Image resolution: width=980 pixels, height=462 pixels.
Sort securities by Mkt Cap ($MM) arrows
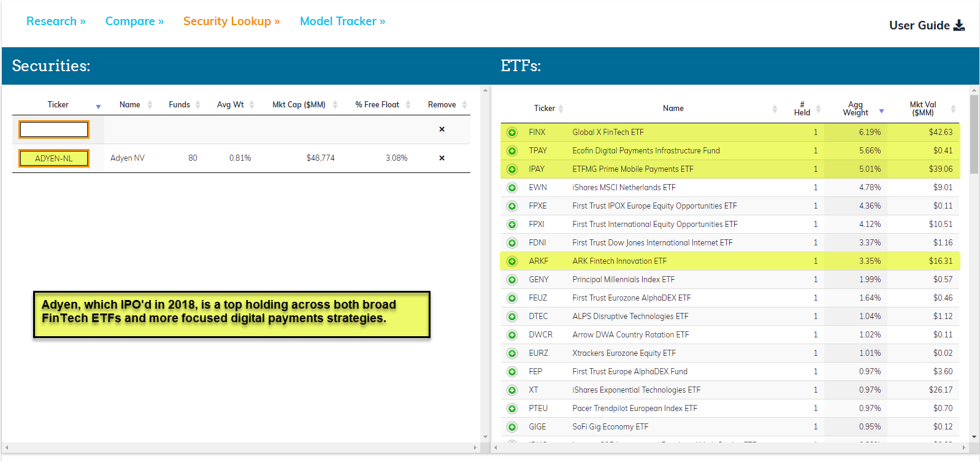coord(335,105)
